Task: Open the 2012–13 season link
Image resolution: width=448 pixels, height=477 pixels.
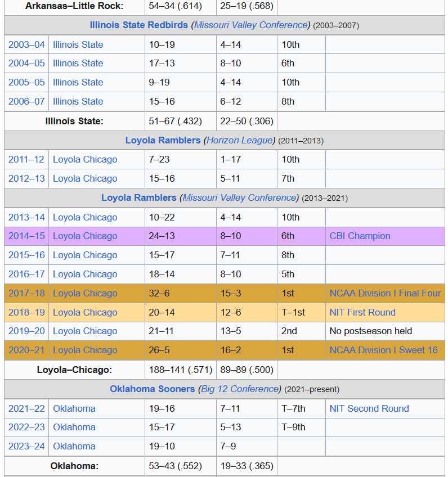Action: click(26, 178)
